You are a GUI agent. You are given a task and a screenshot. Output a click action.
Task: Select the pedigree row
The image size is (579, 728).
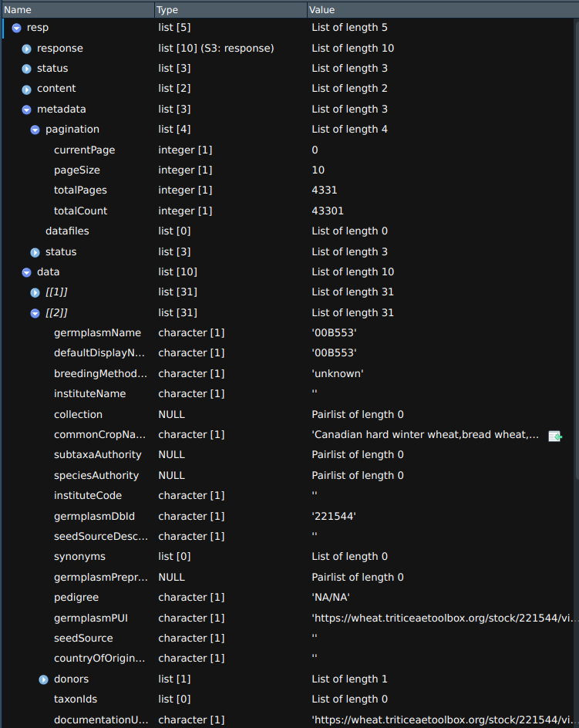(x=76, y=598)
